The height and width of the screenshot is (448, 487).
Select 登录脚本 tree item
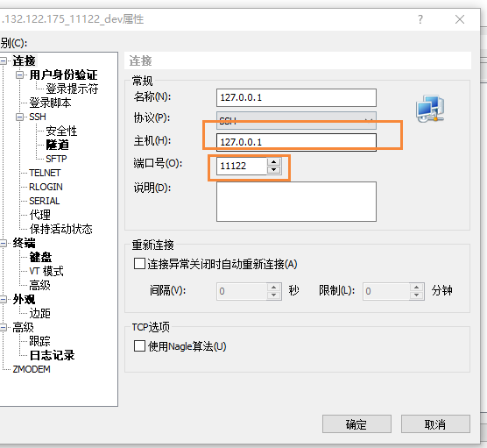(x=50, y=103)
